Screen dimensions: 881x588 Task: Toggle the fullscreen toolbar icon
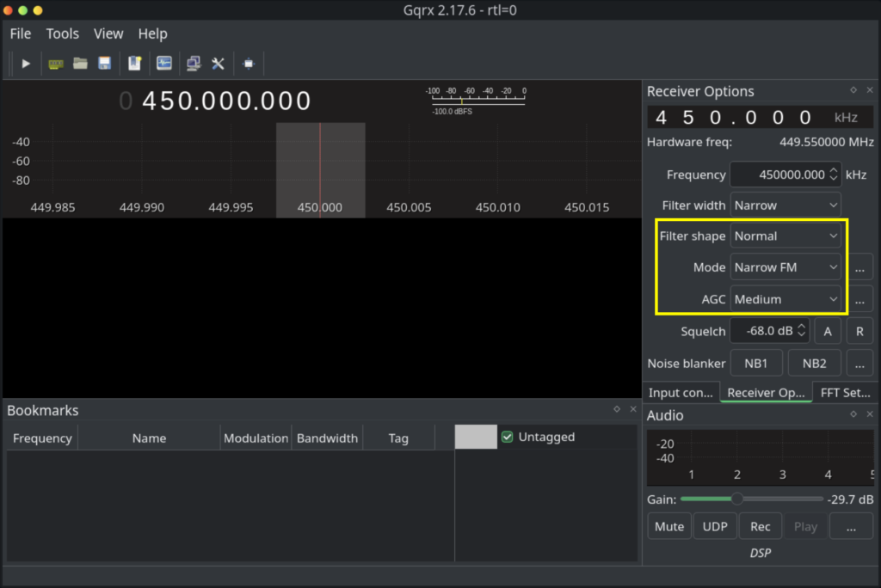coord(249,64)
